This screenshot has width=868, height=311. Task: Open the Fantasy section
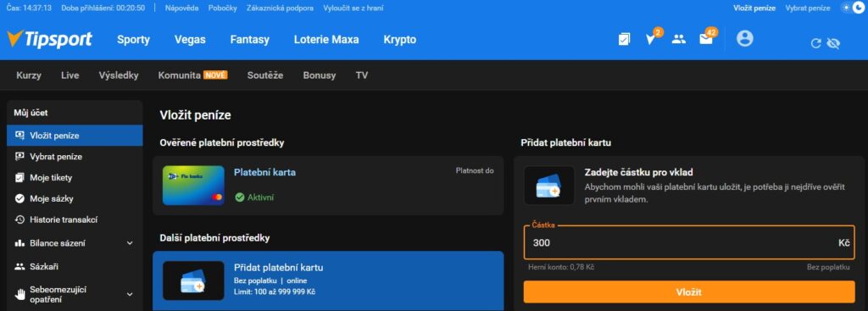pos(250,40)
